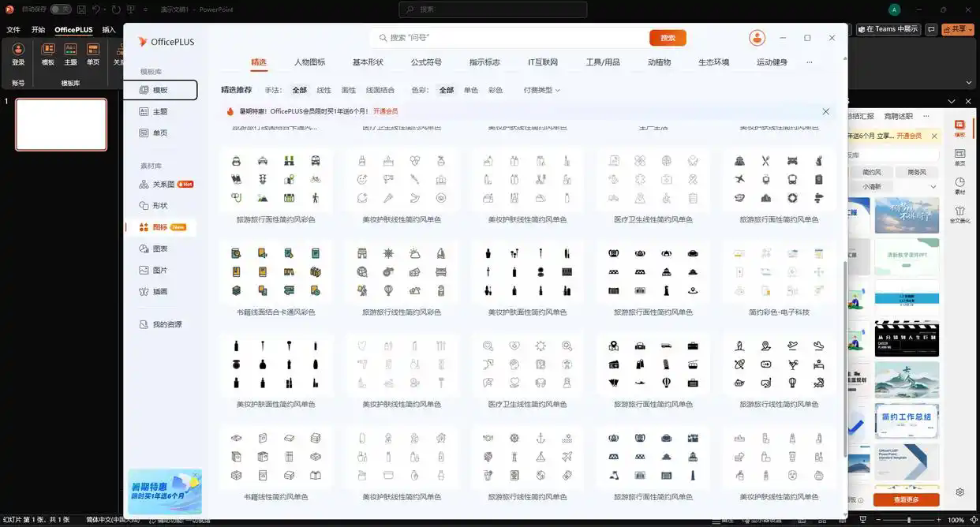The height and width of the screenshot is (527, 980).
Task: Click the 开通会员 link in the promo banner
Action: click(385, 112)
